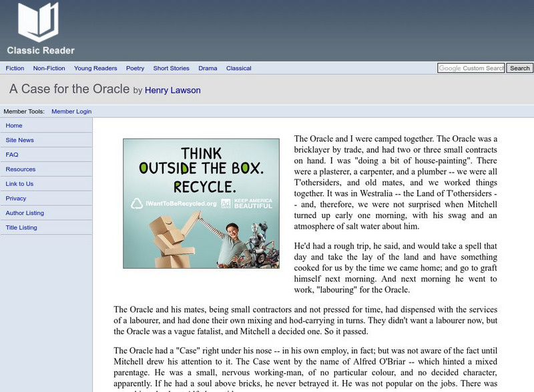Open the Link to Us page

click(19, 184)
